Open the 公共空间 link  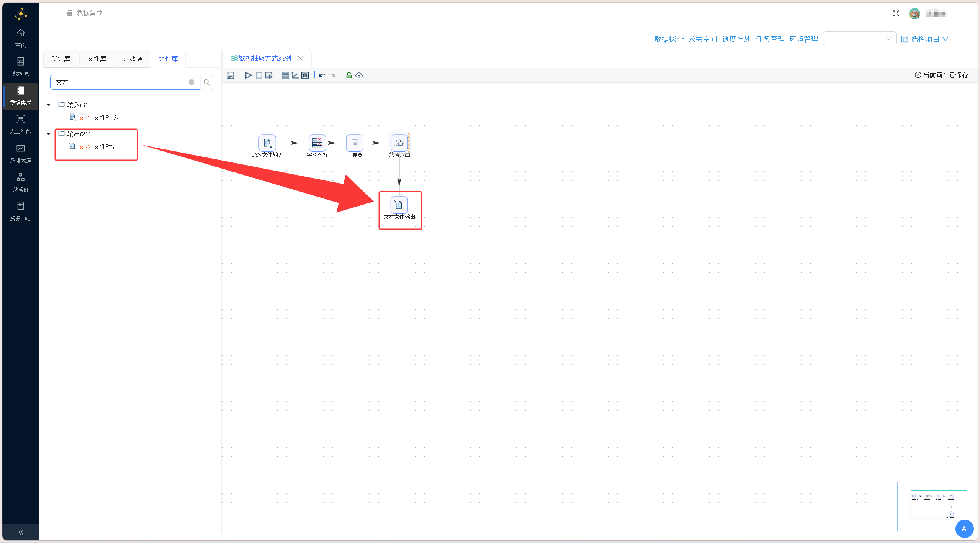point(702,39)
